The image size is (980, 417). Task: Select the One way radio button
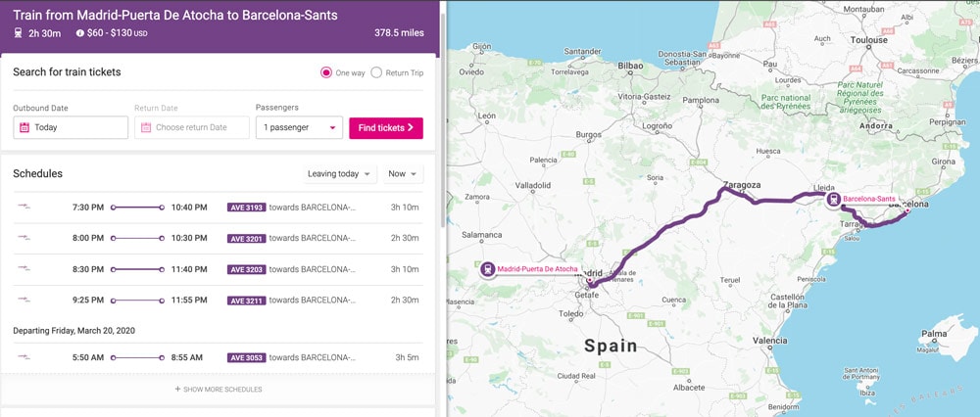pos(326,72)
